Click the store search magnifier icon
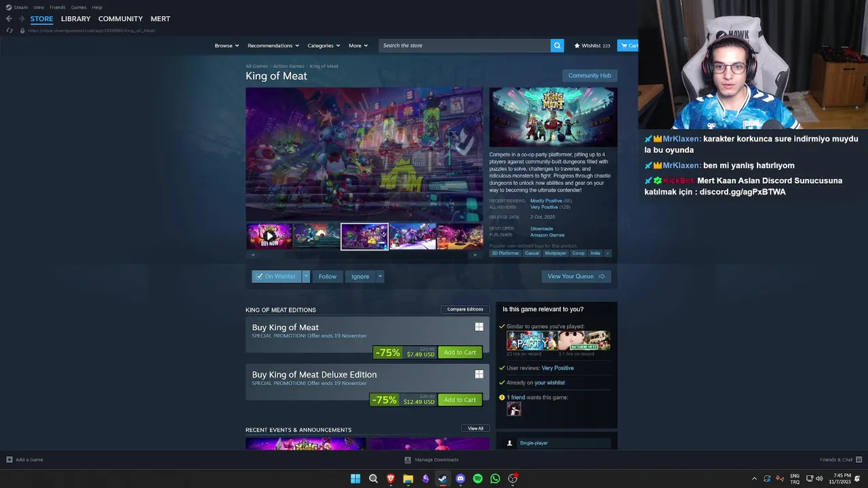The height and width of the screenshot is (488, 868). 557,45
